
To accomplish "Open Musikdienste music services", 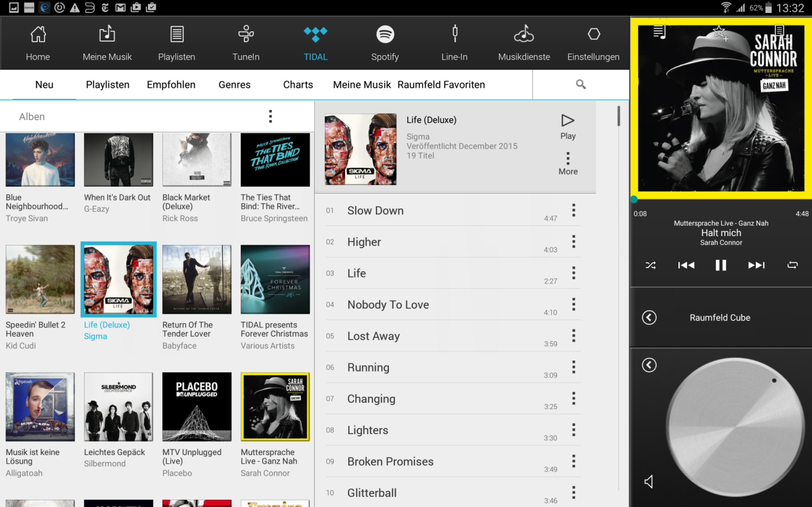I will pos(524,43).
